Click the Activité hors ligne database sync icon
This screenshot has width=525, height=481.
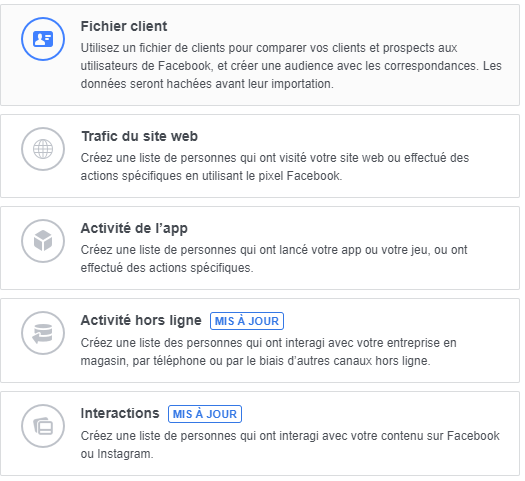[x=43, y=333]
